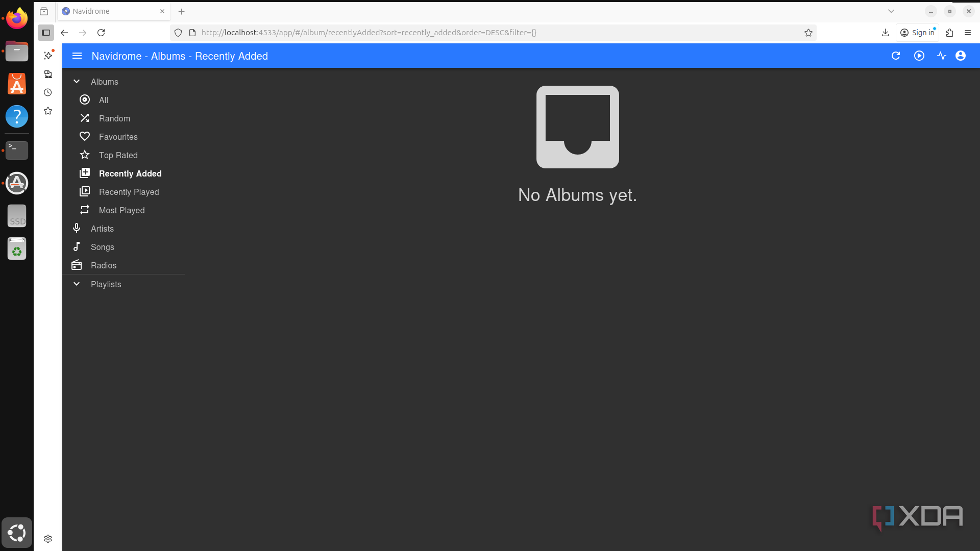Open the Firefox list all tabs dropdown
The image size is (980, 551).
point(891,11)
